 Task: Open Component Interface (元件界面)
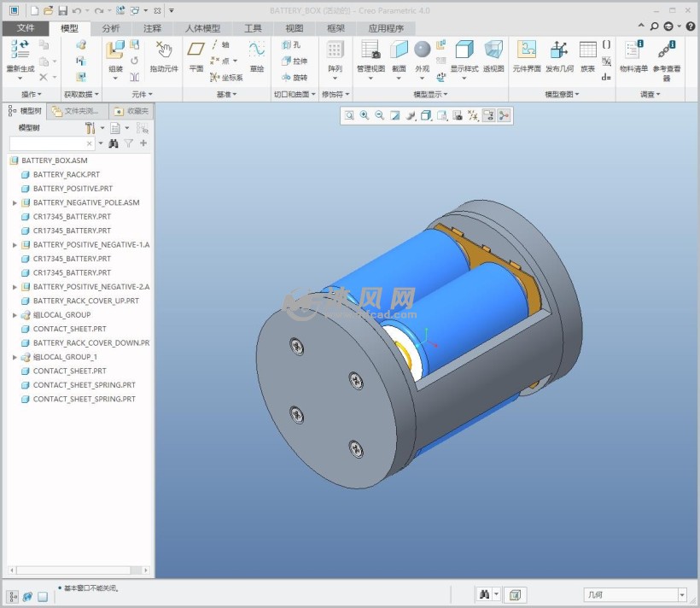pos(527,50)
